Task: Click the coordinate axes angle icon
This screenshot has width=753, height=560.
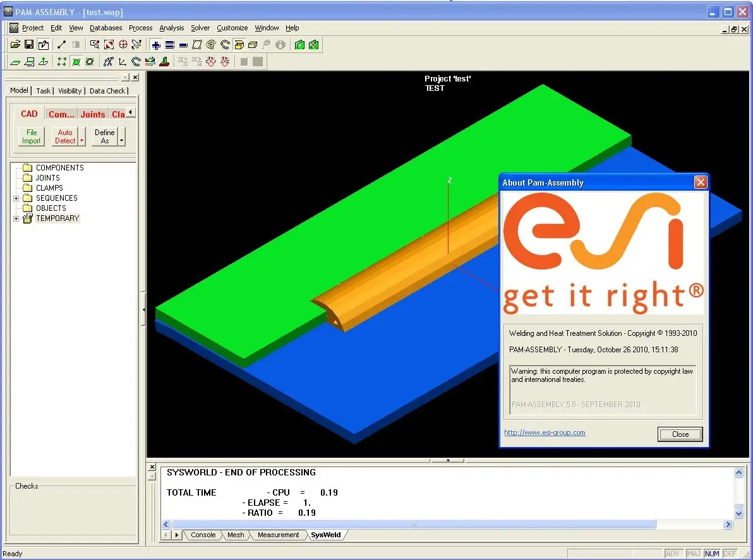Action: (123, 62)
